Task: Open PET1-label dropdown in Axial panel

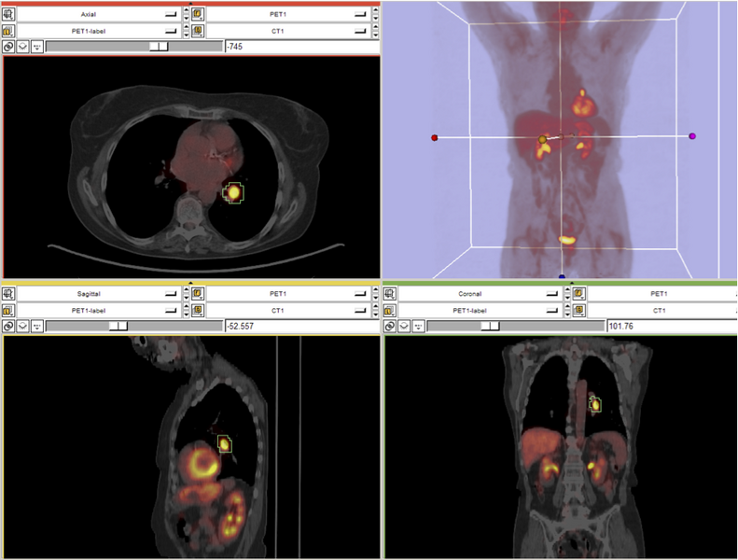Action: [x=99, y=31]
